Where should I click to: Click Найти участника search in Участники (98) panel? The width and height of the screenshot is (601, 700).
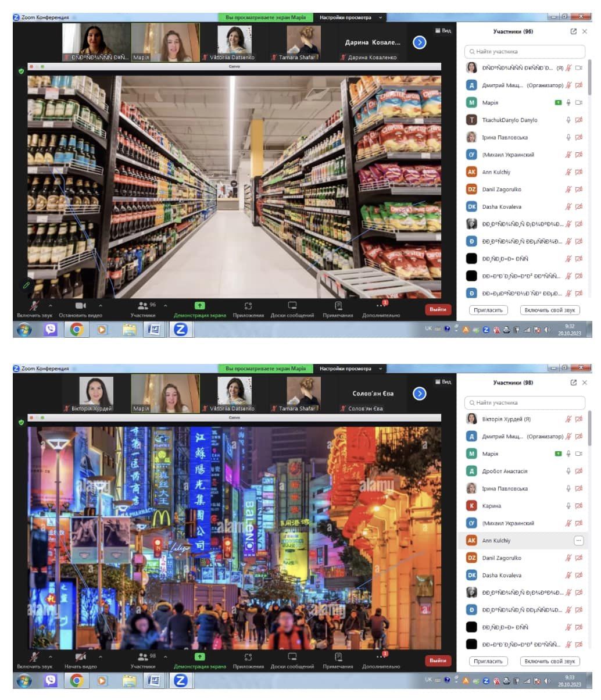point(525,403)
